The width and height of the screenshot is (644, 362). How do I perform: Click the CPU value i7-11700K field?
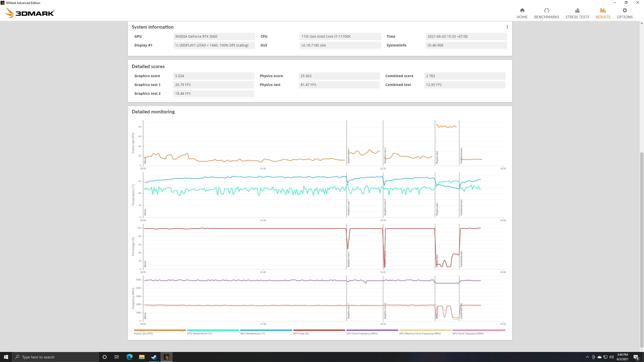(x=340, y=36)
